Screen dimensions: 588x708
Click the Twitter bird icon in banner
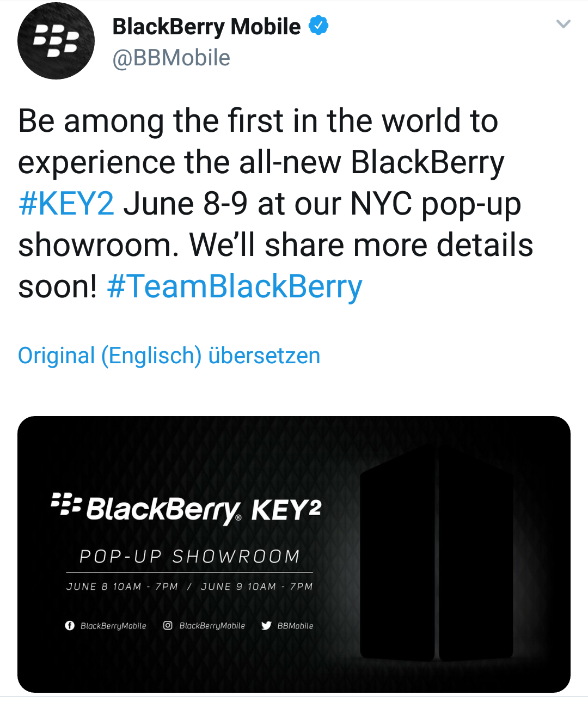[x=266, y=626]
